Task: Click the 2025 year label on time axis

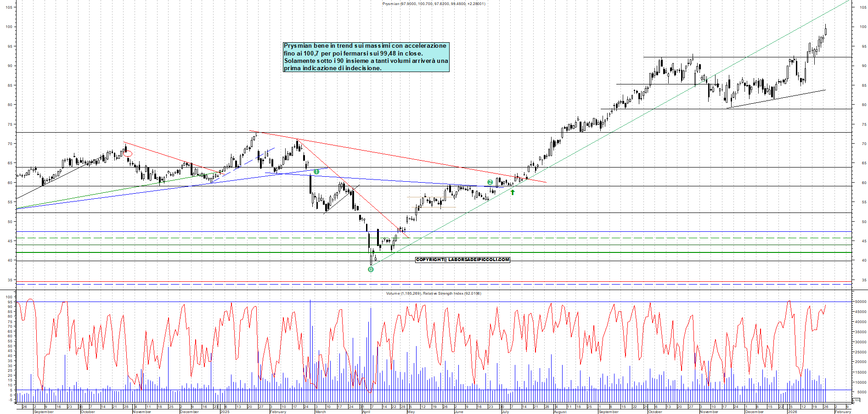Action: click(x=225, y=412)
